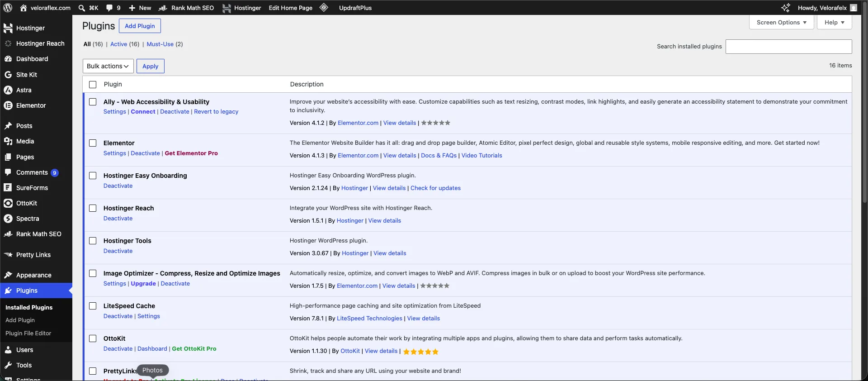Open the Tools wrench icon
Viewport: 868px width, 381px height.
click(x=8, y=365)
